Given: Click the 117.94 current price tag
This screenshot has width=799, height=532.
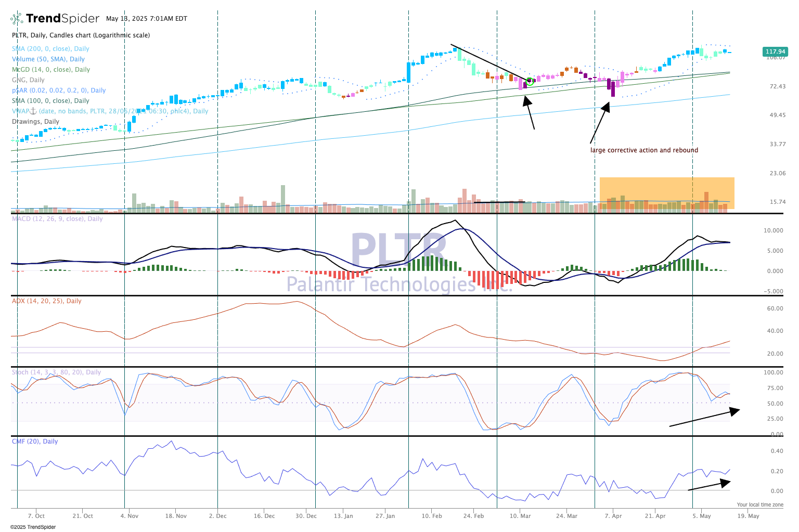Looking at the screenshot, I should point(775,51).
